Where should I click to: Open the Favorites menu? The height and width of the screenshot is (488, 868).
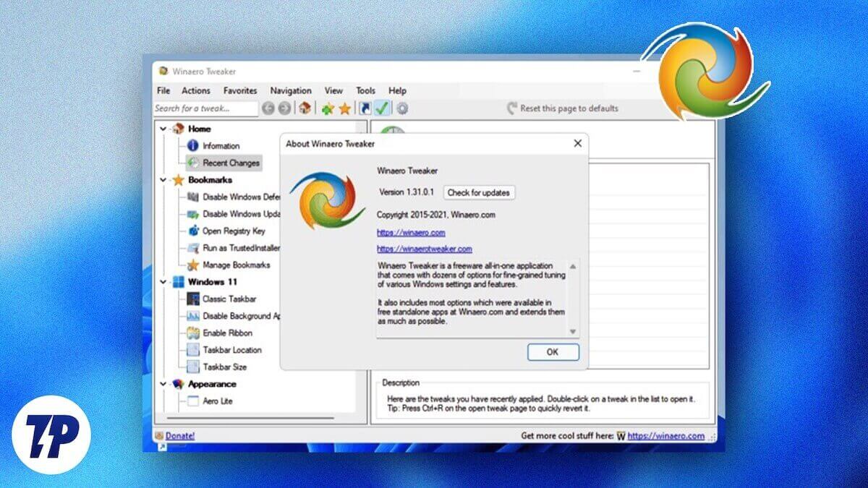coord(240,90)
